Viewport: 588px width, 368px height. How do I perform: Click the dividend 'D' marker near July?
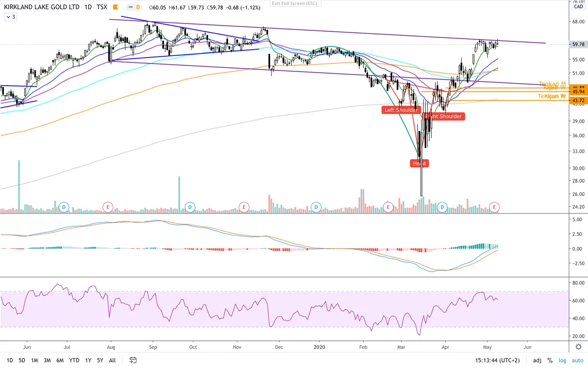[63, 207]
